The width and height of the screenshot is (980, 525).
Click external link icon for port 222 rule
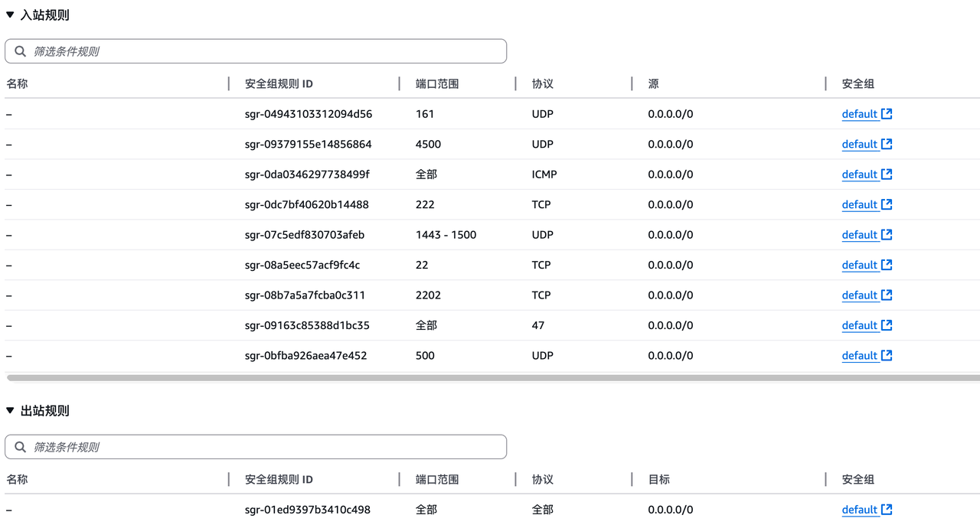coord(887,204)
